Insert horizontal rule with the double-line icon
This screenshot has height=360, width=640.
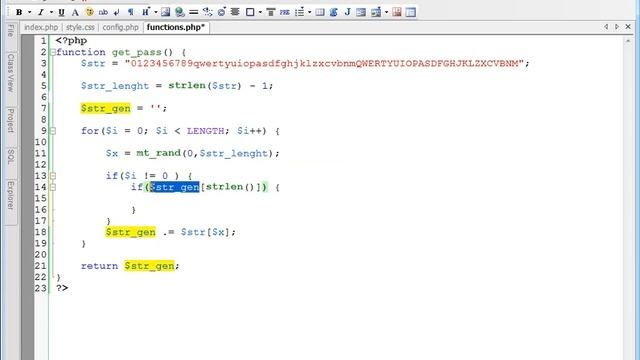194,12
